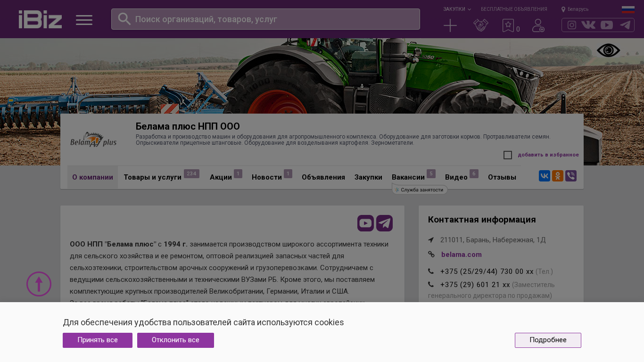
Task: Click the user registration icon
Action: [538, 25]
